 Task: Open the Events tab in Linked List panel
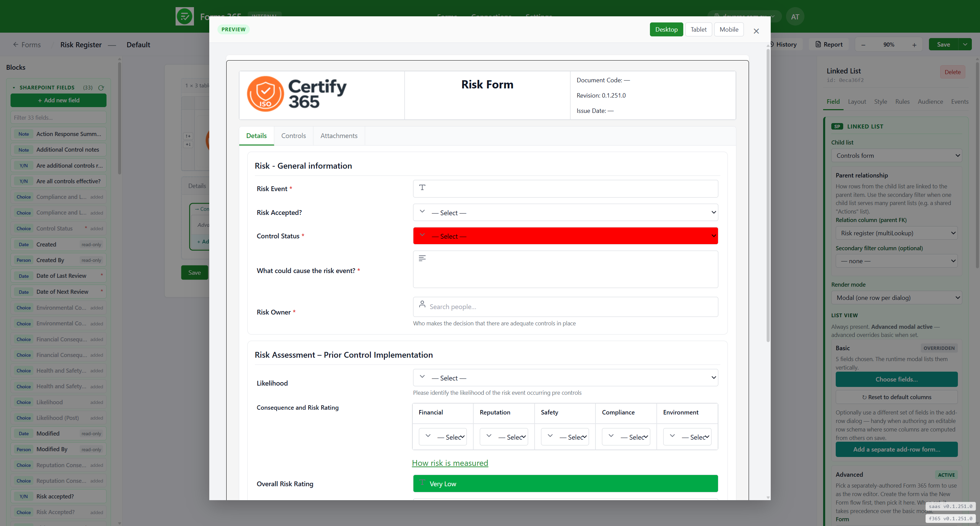tap(960, 101)
